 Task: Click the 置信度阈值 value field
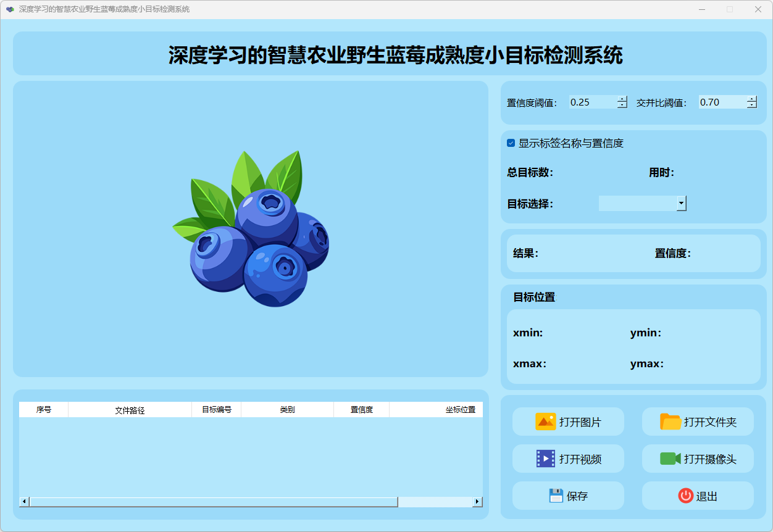tap(592, 102)
